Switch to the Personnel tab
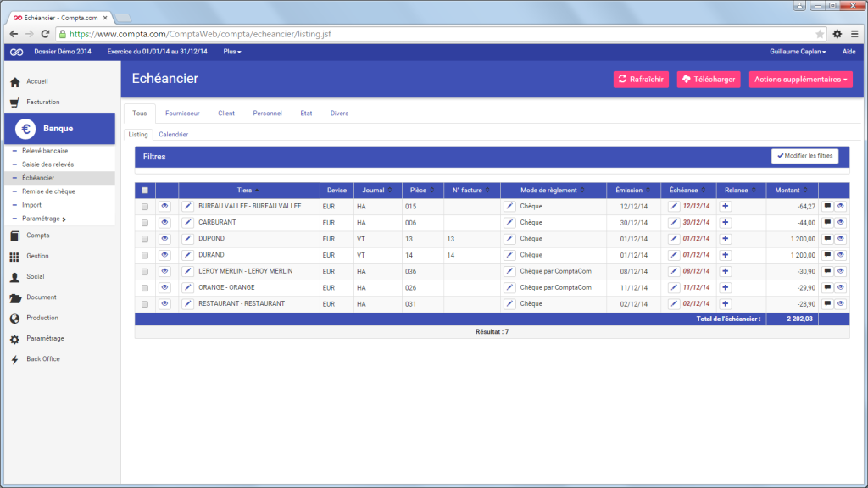This screenshot has height=488, width=868. click(267, 114)
